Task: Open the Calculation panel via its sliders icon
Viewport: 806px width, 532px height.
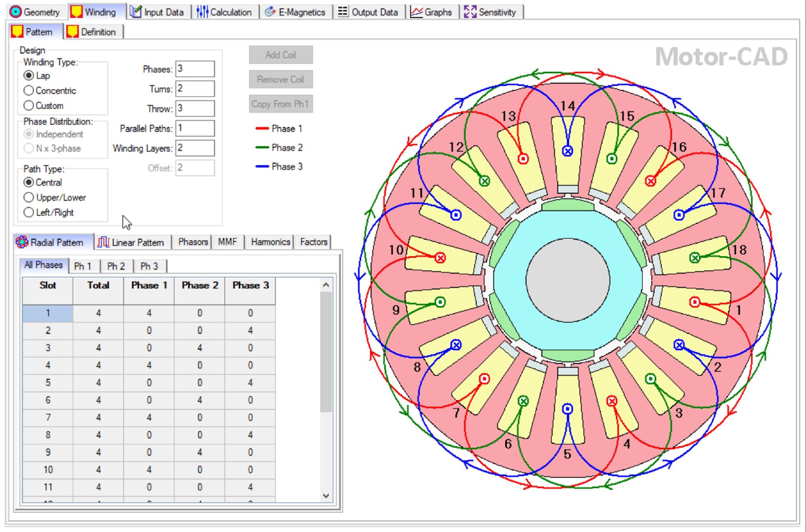Action: pos(202,12)
